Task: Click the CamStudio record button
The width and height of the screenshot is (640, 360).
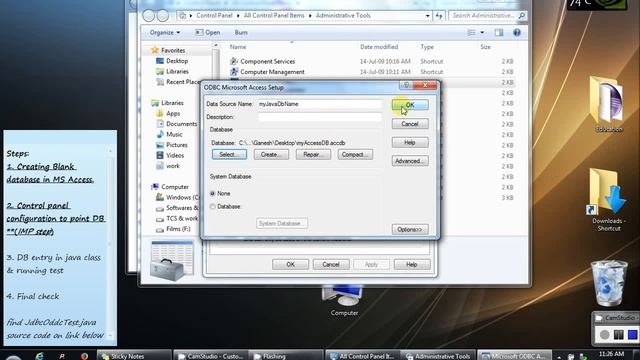Action: (604, 335)
